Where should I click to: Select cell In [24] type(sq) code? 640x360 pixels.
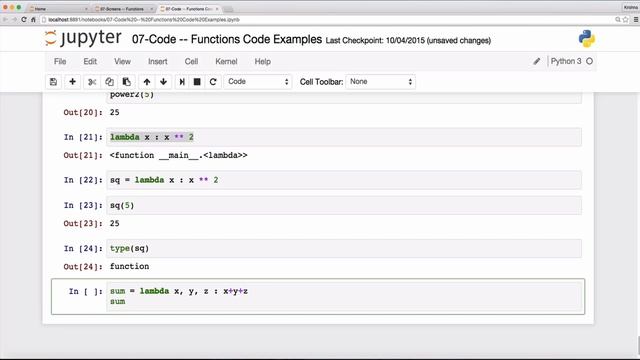[x=344, y=249]
